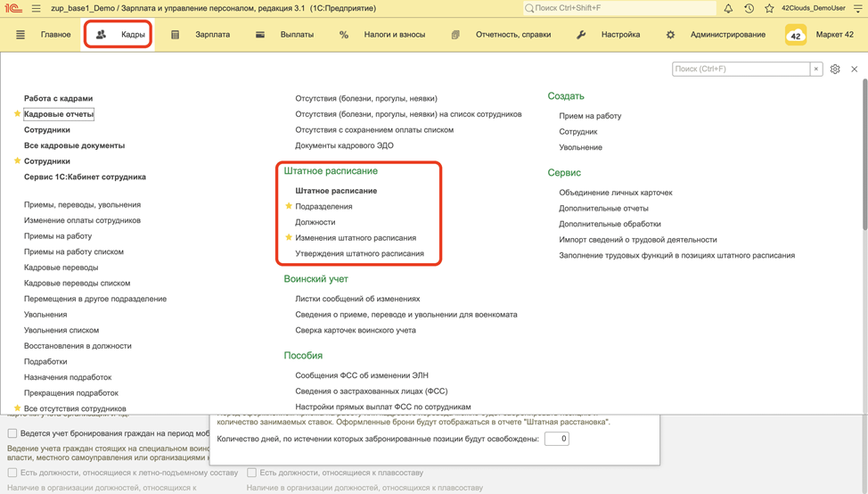Image resolution: width=868 pixels, height=494 pixels.
Task: Open Перемещения в другое подразделение
Action: point(95,299)
